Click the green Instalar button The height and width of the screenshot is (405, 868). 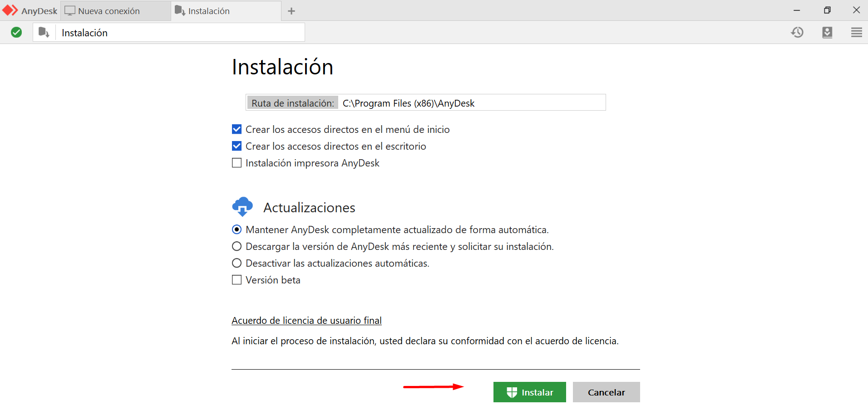coord(529,392)
